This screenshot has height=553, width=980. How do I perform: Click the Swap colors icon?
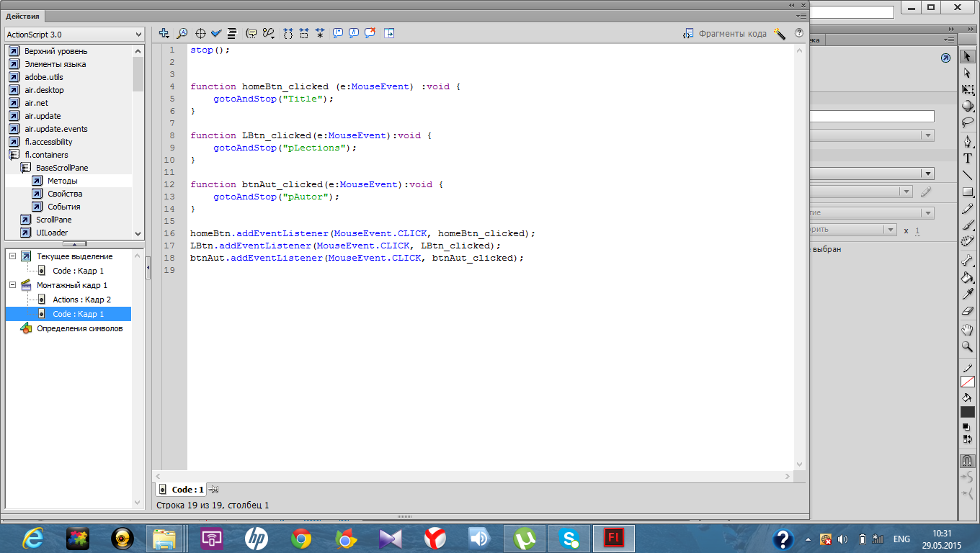pyautogui.click(x=967, y=439)
